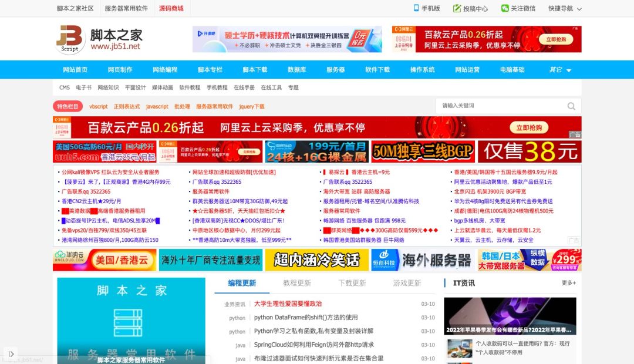Screen dimensions: 634x364
Task: Click the 投稿中心 edit icon
Action: [x=457, y=8]
